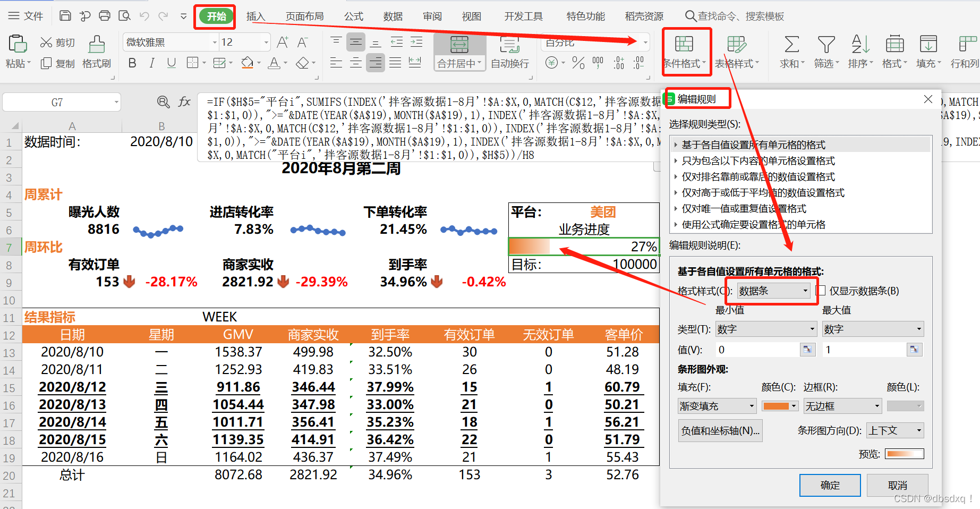This screenshot has width=980, height=509.
Task: Increase decimal places
Action: [x=619, y=63]
